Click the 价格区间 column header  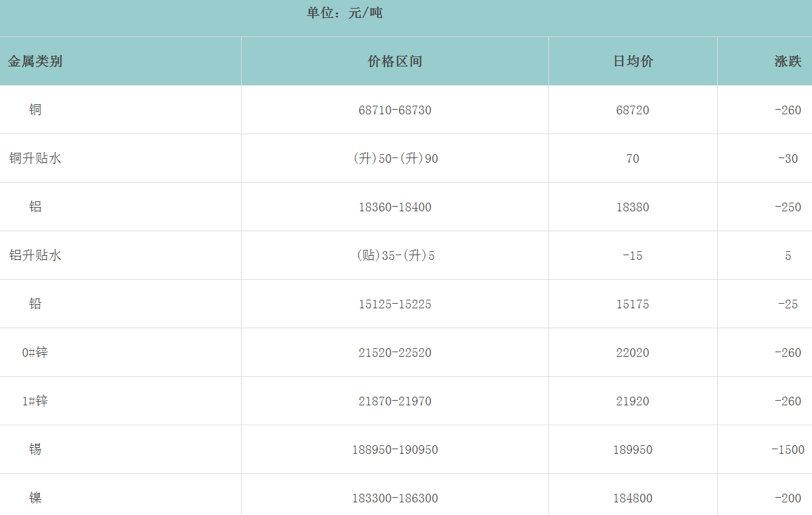pos(395,62)
